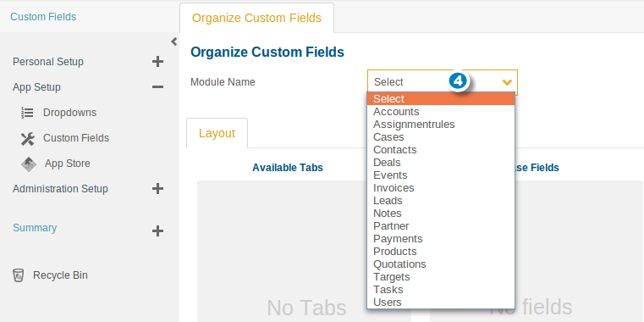The height and width of the screenshot is (322, 644).
Task: Click the Summary label
Action: tap(35, 228)
